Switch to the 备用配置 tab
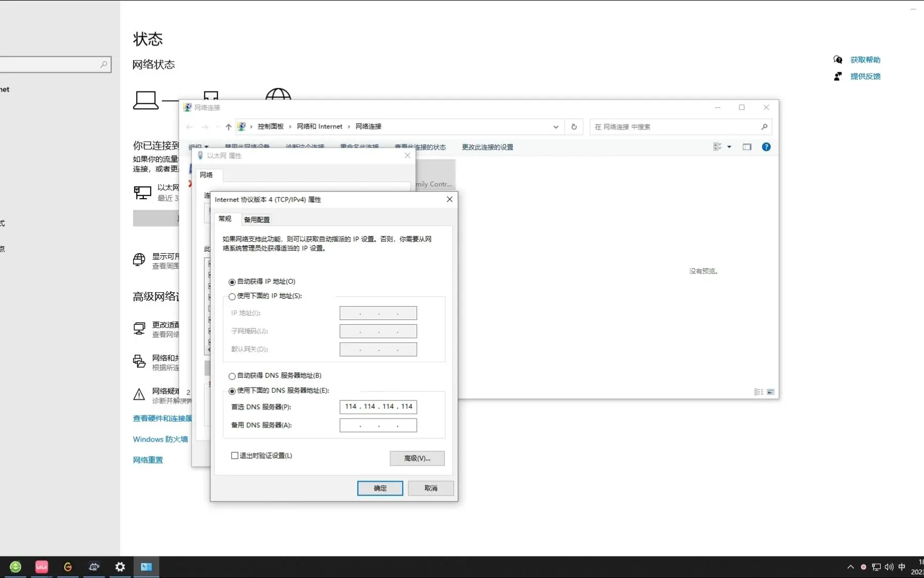The width and height of the screenshot is (924, 578). 257,219
